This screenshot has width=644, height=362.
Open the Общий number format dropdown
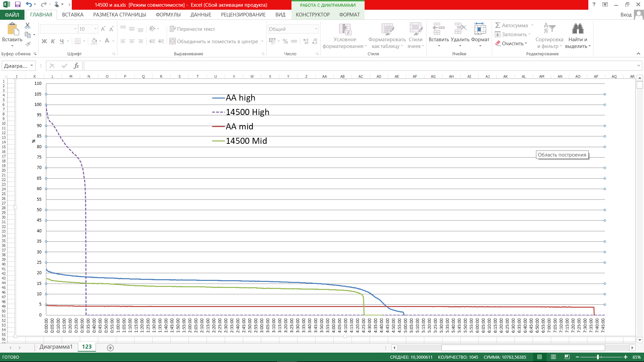(316, 29)
